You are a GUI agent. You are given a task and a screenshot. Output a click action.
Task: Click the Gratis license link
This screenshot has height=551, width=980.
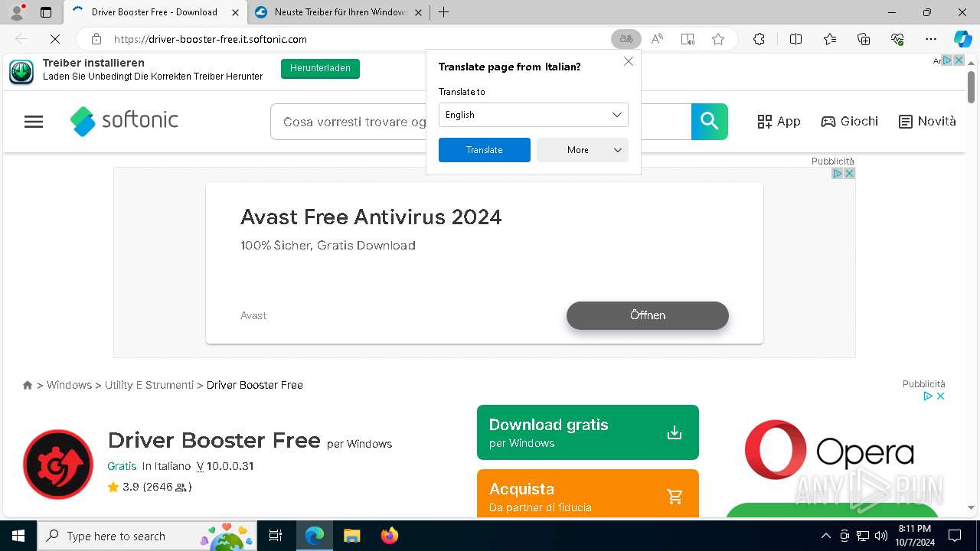pyautogui.click(x=122, y=466)
